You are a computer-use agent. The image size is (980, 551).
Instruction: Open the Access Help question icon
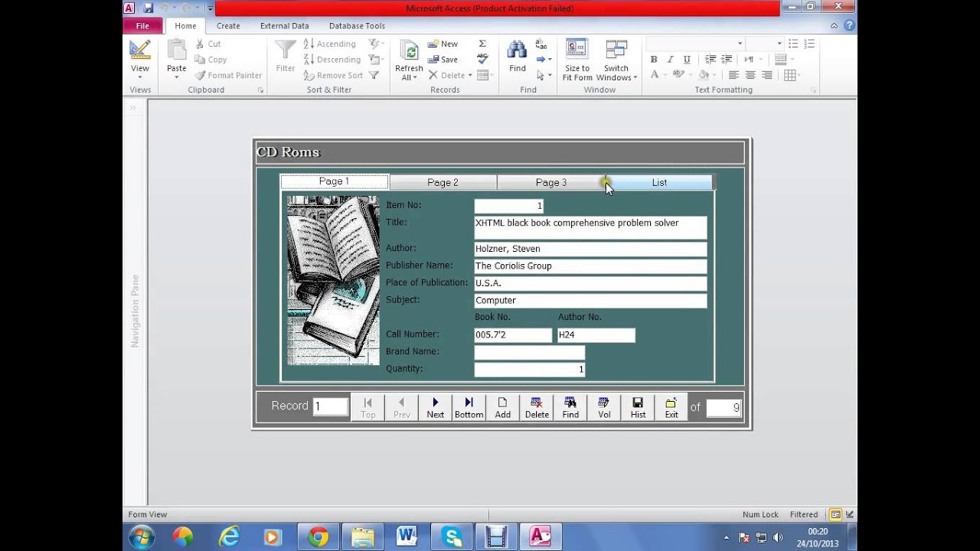pyautogui.click(x=849, y=25)
